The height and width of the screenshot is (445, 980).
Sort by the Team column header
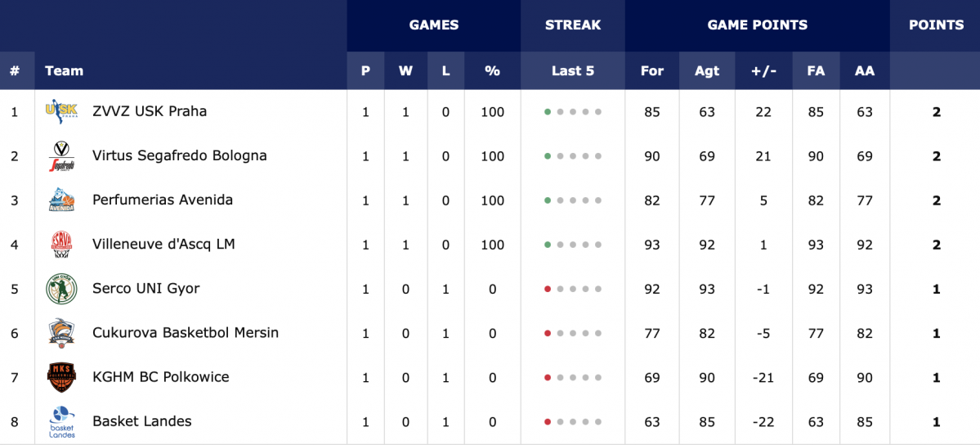click(64, 70)
